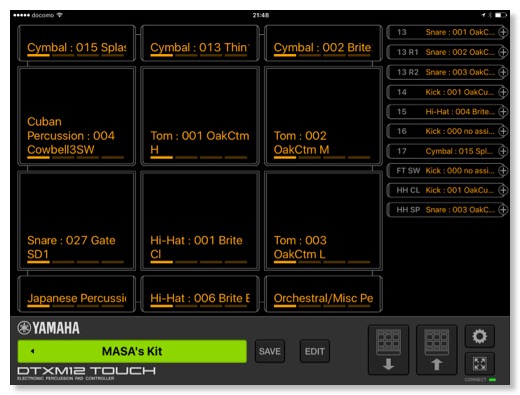Select the Cuban Percussion Cowbell3SW pad
This screenshot has width=520, height=395.
77,116
